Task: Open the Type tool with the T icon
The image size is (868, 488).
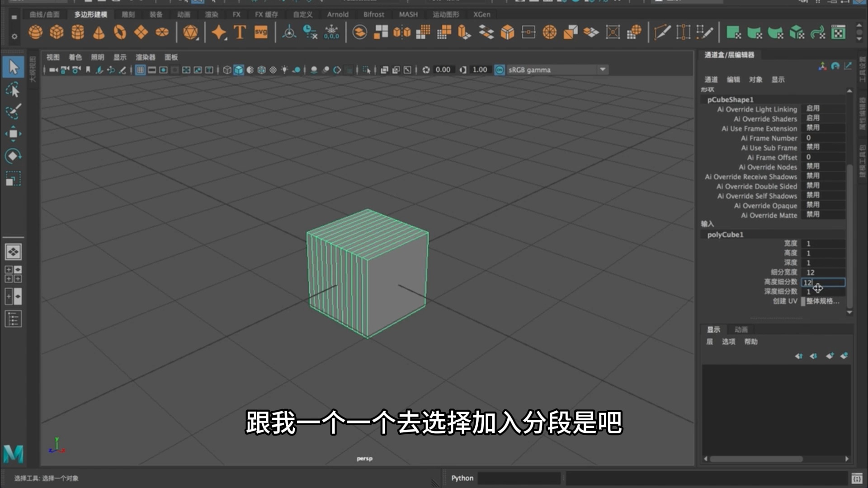Action: click(x=239, y=32)
